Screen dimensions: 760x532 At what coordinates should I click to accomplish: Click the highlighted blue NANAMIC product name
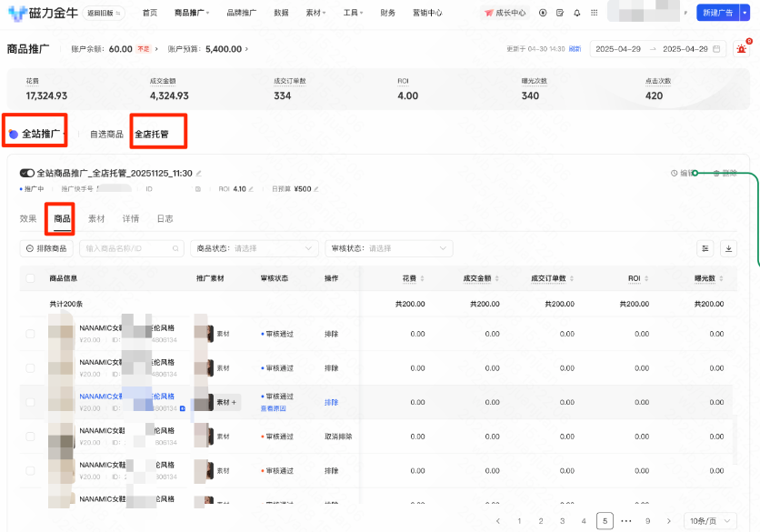point(127,396)
